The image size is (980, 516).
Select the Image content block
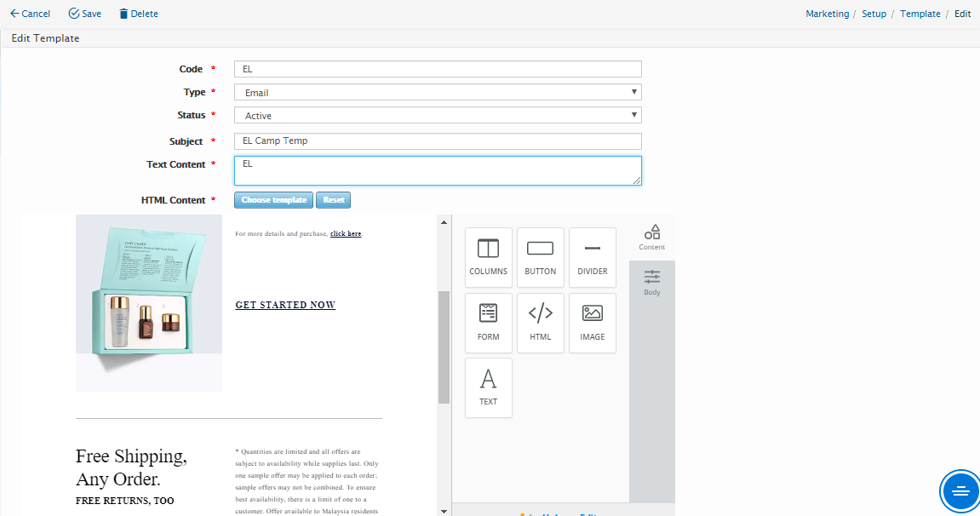(592, 323)
